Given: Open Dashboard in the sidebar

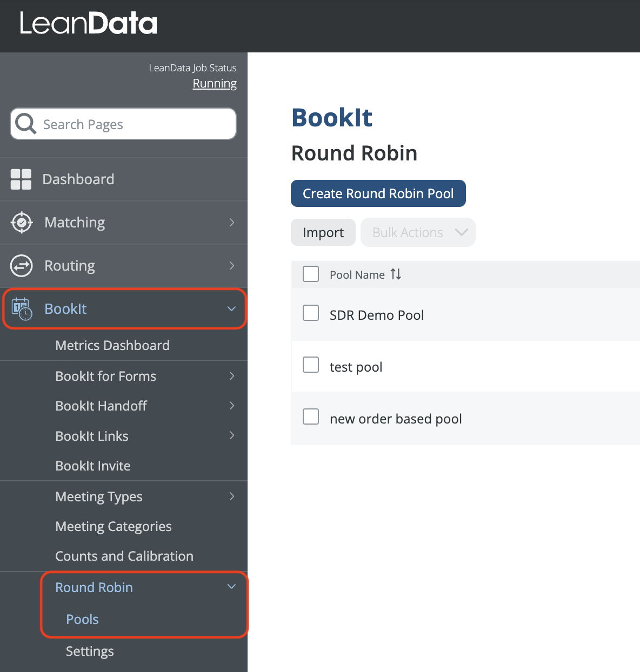Looking at the screenshot, I should (x=78, y=179).
